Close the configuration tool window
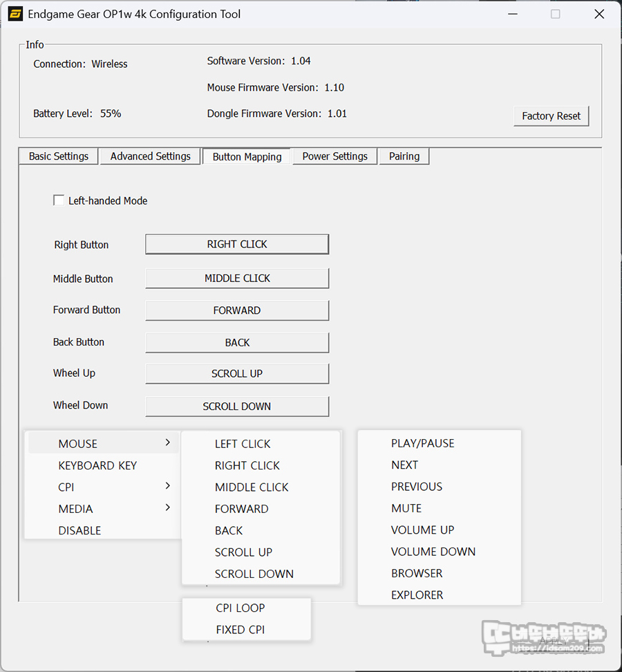This screenshot has height=672, width=622. tap(599, 14)
